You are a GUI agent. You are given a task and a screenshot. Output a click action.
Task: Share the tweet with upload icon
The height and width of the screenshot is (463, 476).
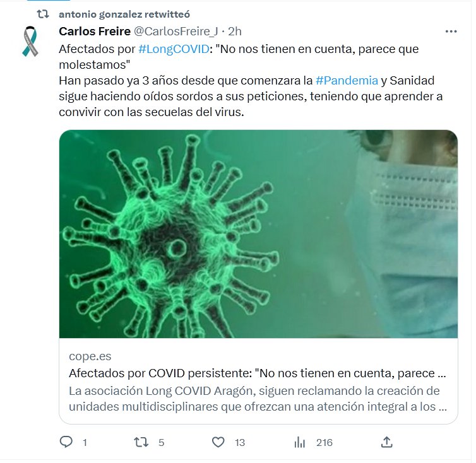point(386,442)
